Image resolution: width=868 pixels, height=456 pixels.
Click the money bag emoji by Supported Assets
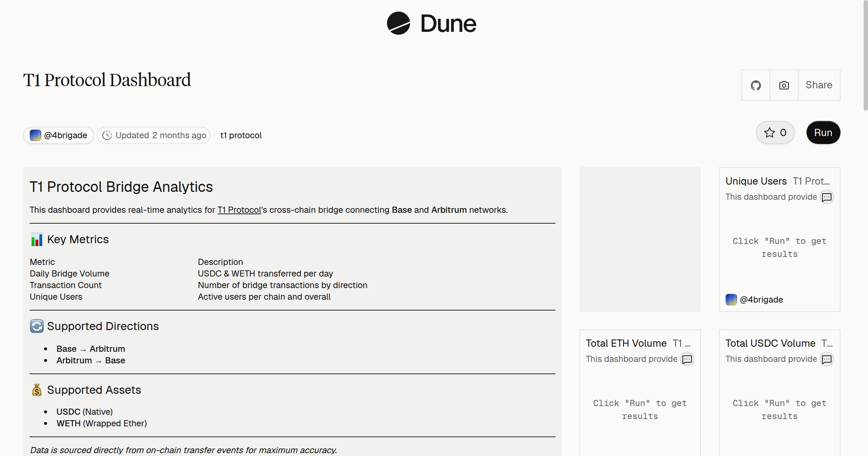tap(37, 390)
